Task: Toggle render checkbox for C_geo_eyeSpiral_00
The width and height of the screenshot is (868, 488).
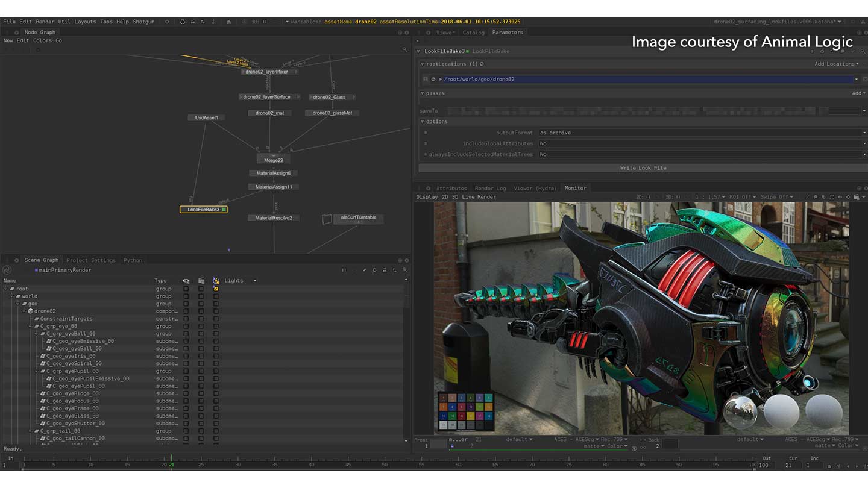Action: 201,363
